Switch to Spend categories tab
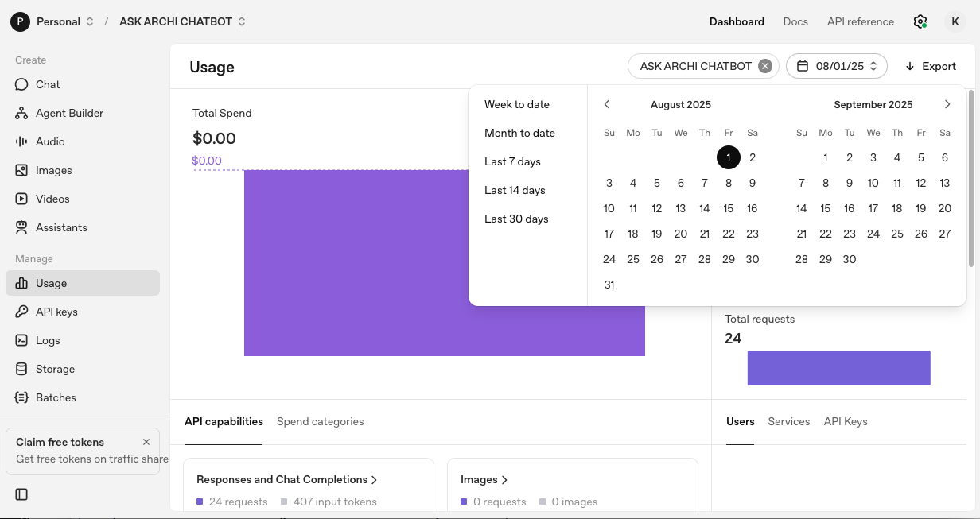 click(320, 421)
